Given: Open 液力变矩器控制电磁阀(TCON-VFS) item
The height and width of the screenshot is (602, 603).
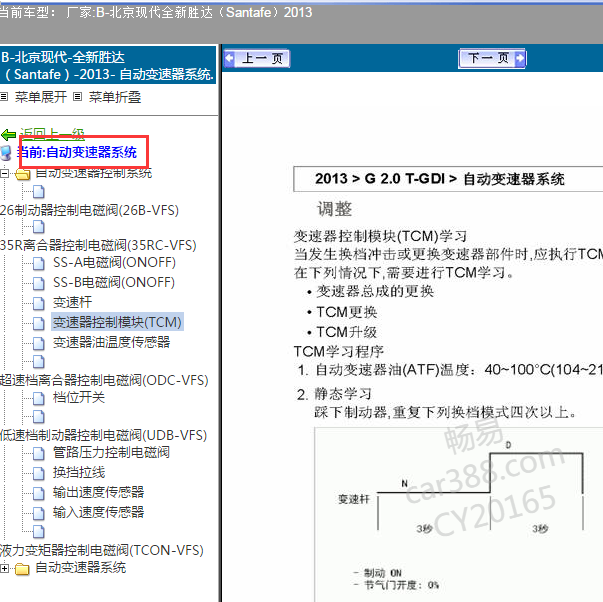Looking at the screenshot, I should click(x=102, y=550).
